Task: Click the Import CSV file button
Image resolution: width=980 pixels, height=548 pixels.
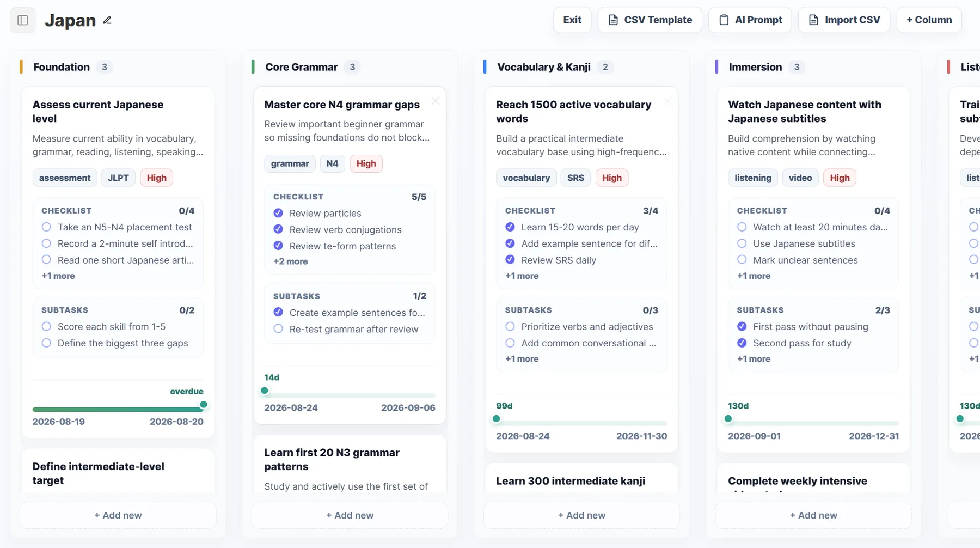Action: (x=844, y=20)
